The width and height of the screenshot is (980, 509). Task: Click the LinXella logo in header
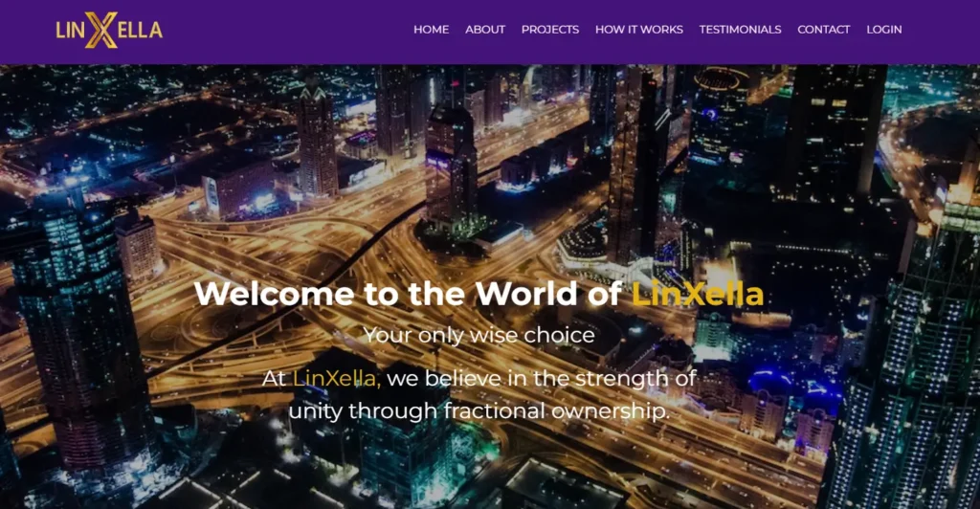[109, 30]
